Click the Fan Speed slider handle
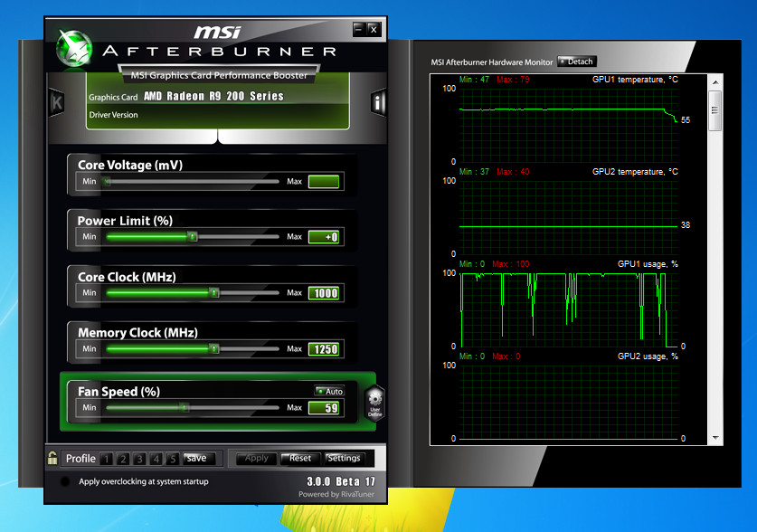757x532 pixels. point(184,407)
